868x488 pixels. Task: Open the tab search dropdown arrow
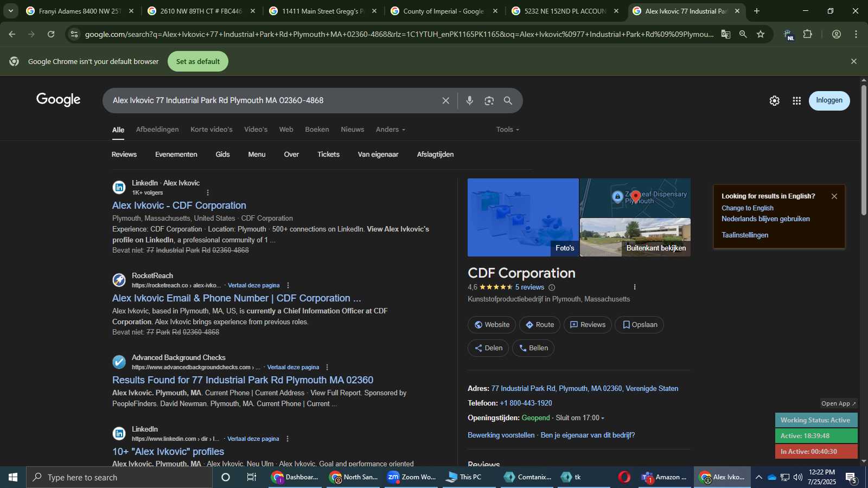pyautogui.click(x=10, y=11)
